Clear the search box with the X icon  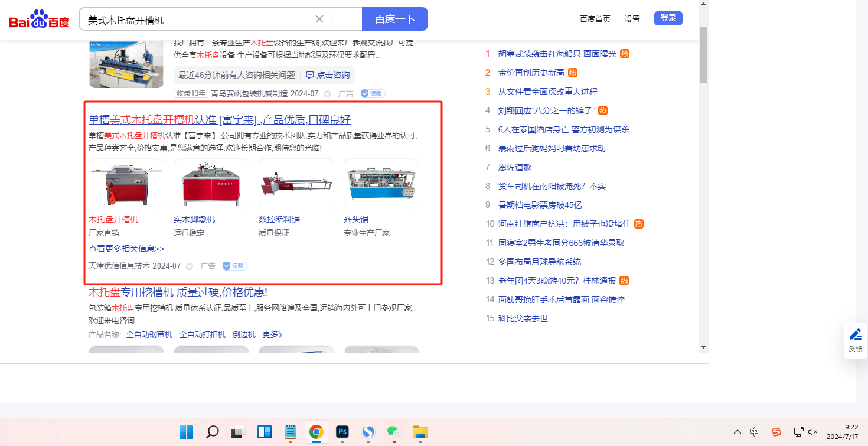pyautogui.click(x=319, y=19)
